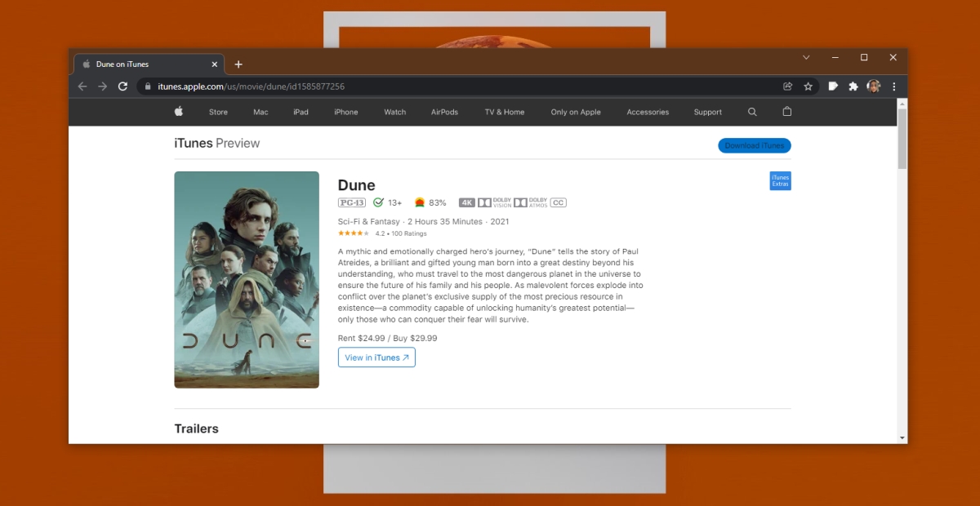The image size is (980, 506).
Task: Open the Mac menu item
Action: tap(261, 112)
